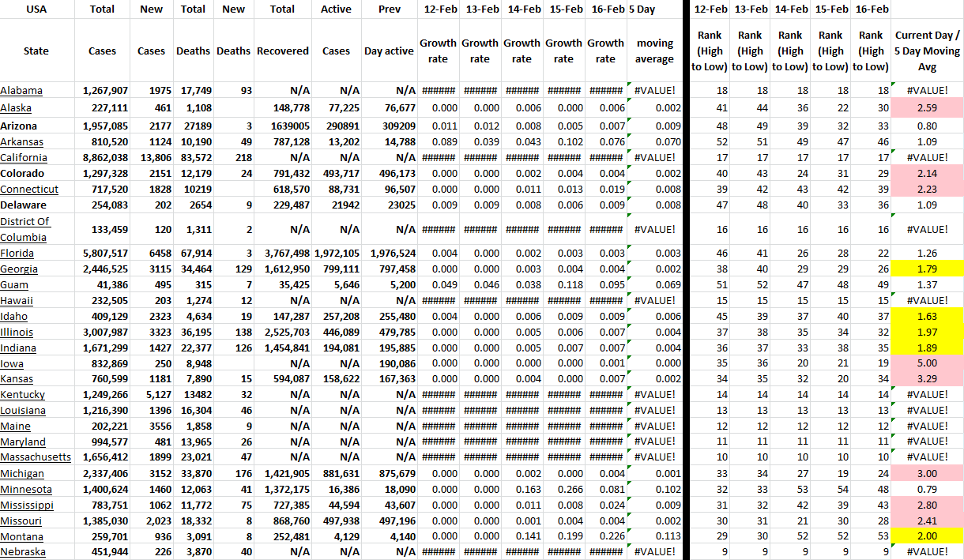The width and height of the screenshot is (964, 560).
Task: Click the Georgia hyperlink
Action: coord(19,269)
